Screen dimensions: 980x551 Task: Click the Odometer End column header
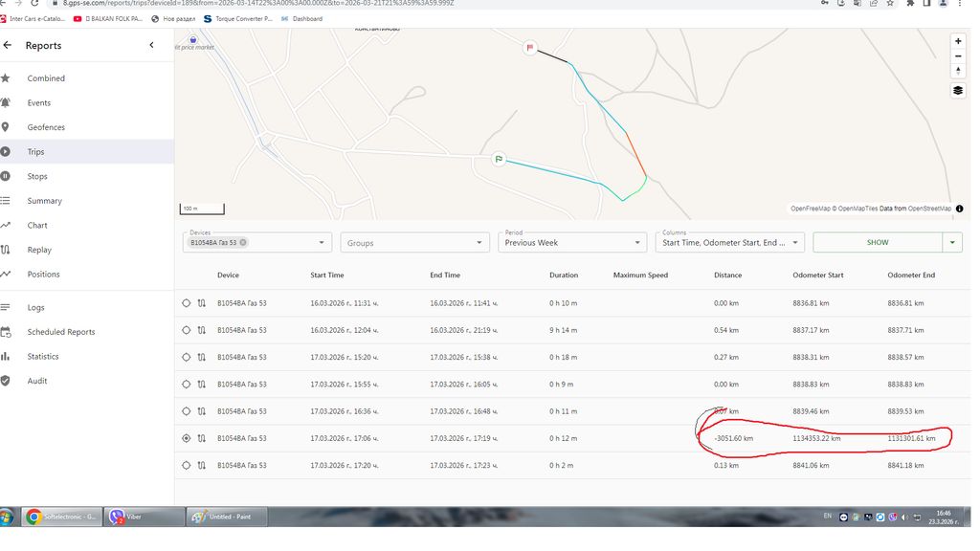[911, 275]
